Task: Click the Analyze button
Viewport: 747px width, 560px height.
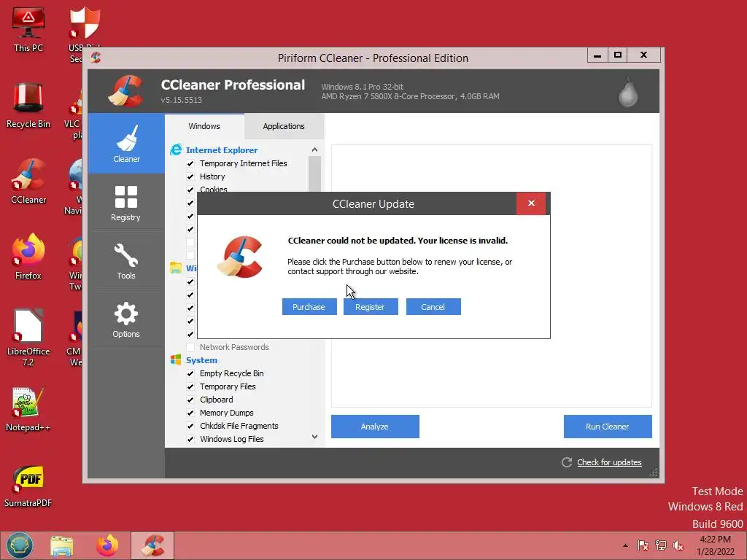Action: (375, 427)
